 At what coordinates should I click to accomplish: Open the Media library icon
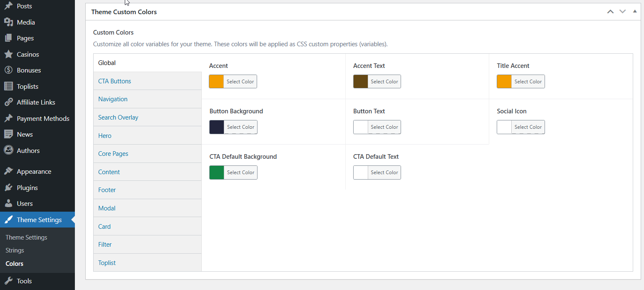click(x=9, y=22)
